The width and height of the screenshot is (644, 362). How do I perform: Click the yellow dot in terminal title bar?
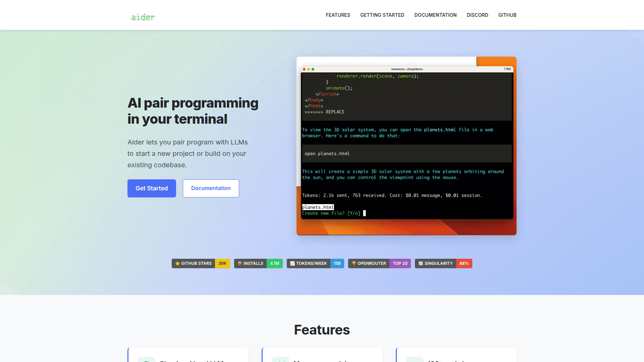click(x=309, y=69)
